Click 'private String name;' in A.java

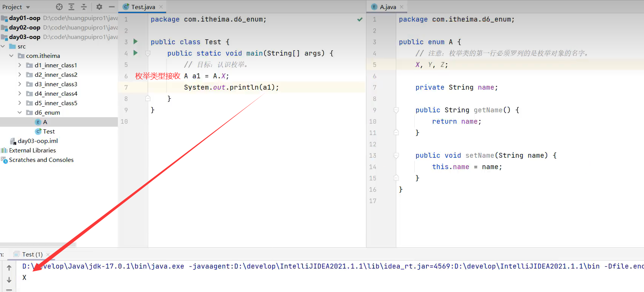[457, 87]
